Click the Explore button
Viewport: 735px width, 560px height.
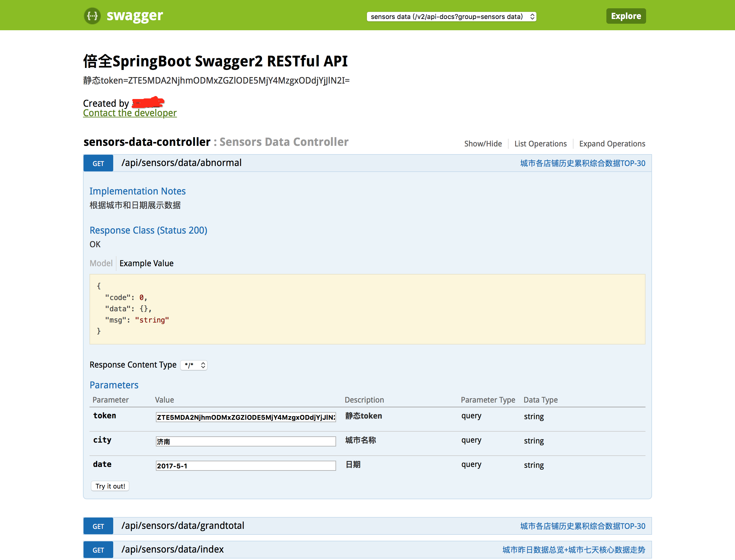coord(626,16)
